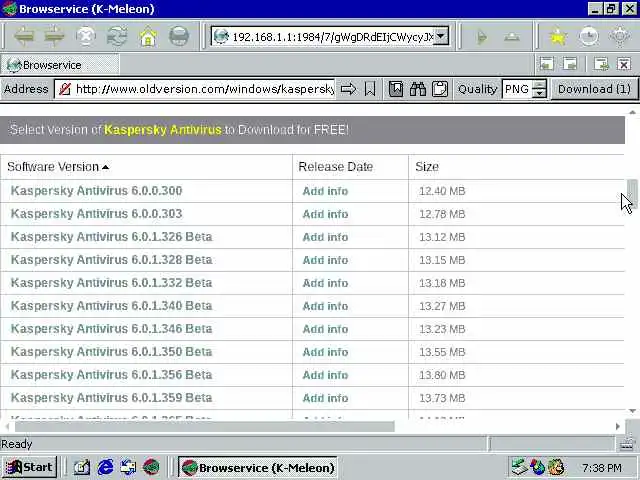Screen dimensions: 640x480
Task: Click Add info for 6.0.1.359 Beta
Action: pyautogui.click(x=325, y=398)
